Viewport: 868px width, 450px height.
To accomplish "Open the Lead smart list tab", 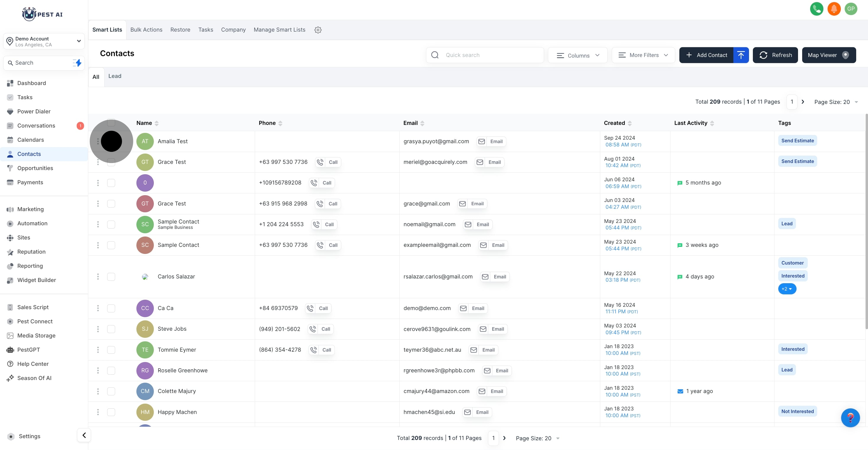I will click(x=115, y=76).
